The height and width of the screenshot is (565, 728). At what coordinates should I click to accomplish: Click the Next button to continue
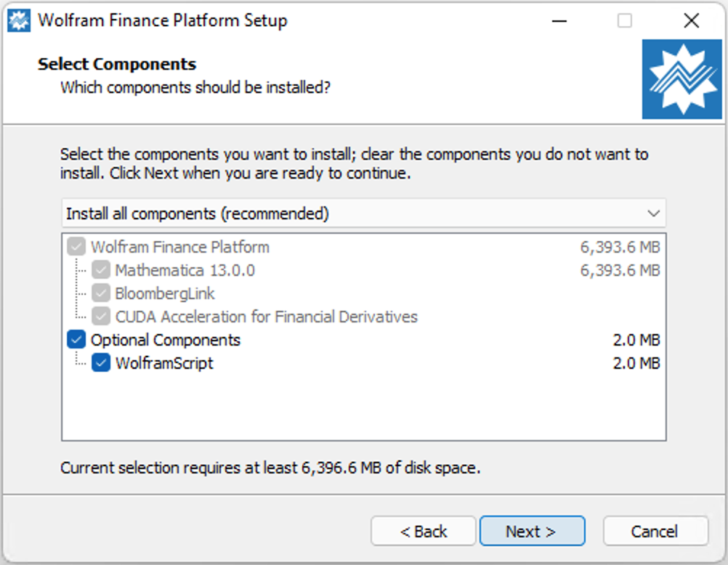[532, 531]
